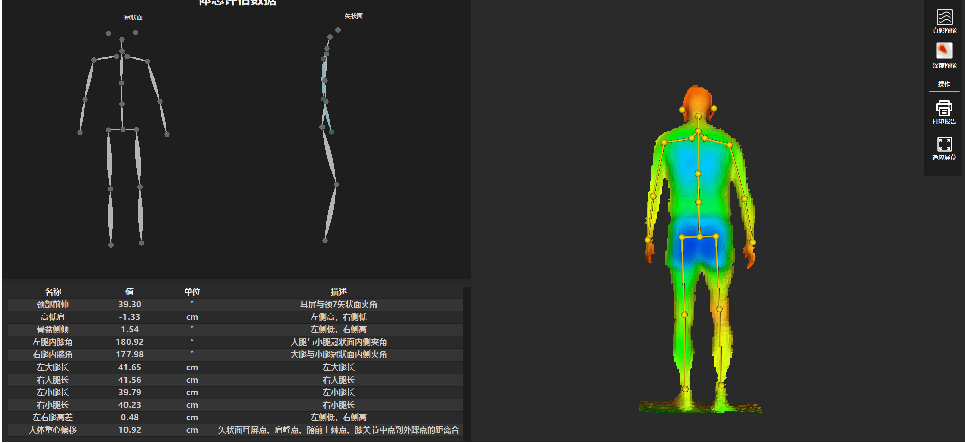Click the printer icon to print report
This screenshot has height=443, width=965.
pos(943,108)
